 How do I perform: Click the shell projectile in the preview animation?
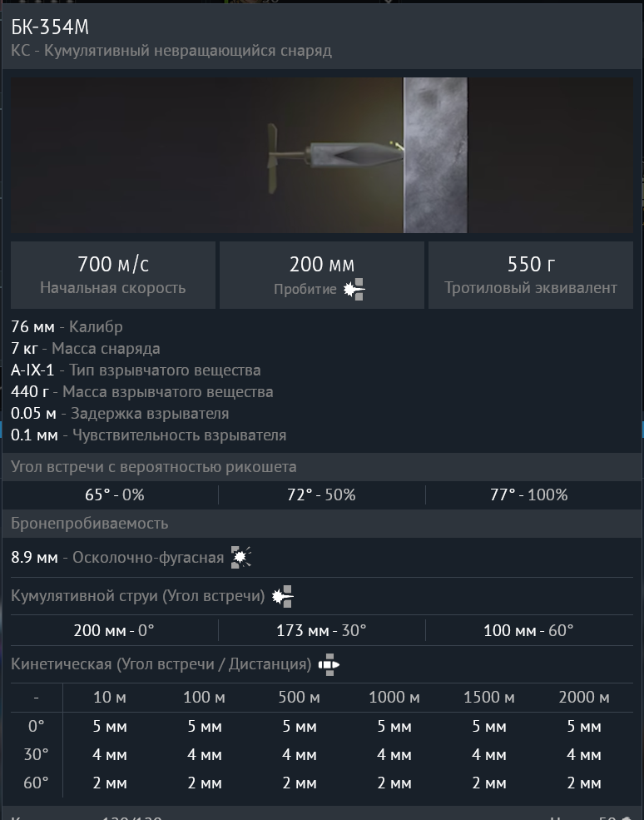click(333, 153)
